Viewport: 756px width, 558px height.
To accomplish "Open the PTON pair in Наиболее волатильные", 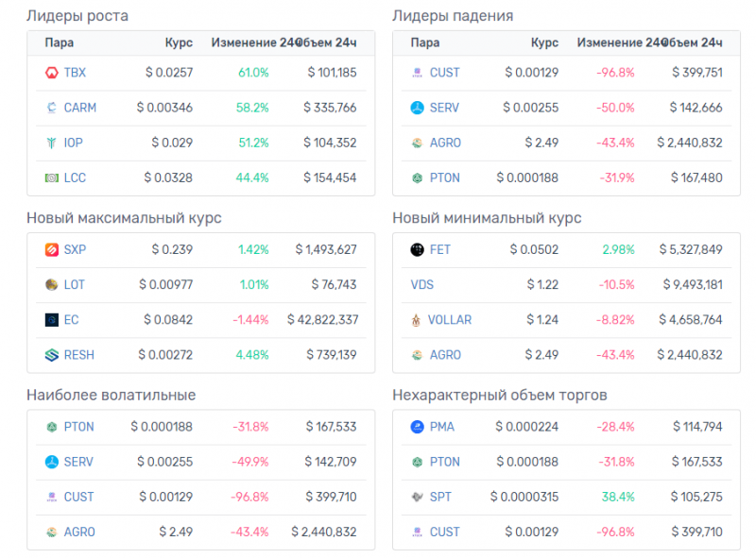I will (x=77, y=427).
